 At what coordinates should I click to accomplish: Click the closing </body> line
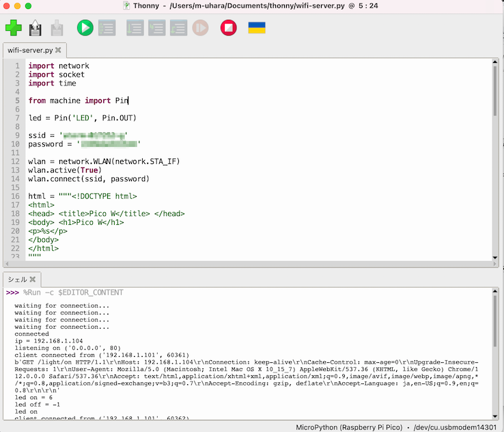[44, 240]
